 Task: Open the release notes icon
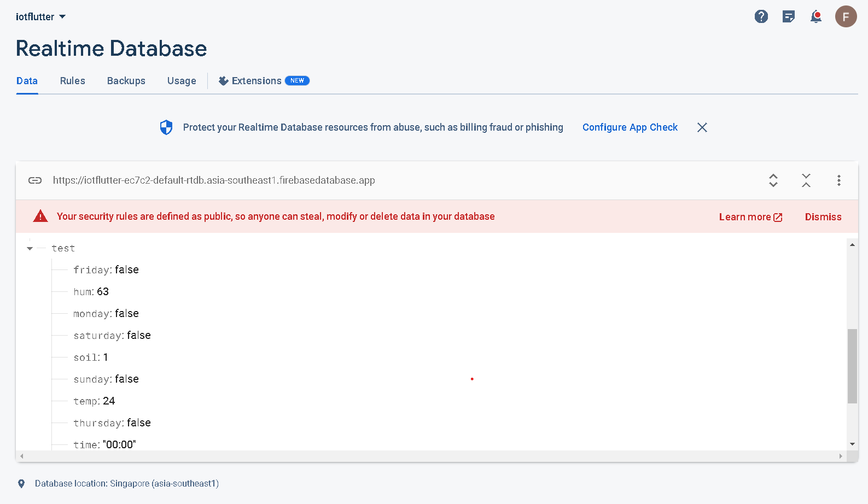(789, 17)
